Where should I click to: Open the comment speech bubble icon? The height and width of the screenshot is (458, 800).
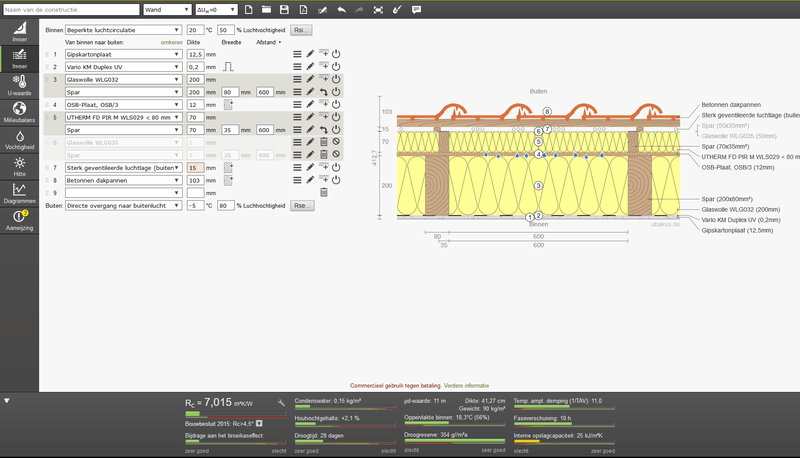[x=416, y=9]
